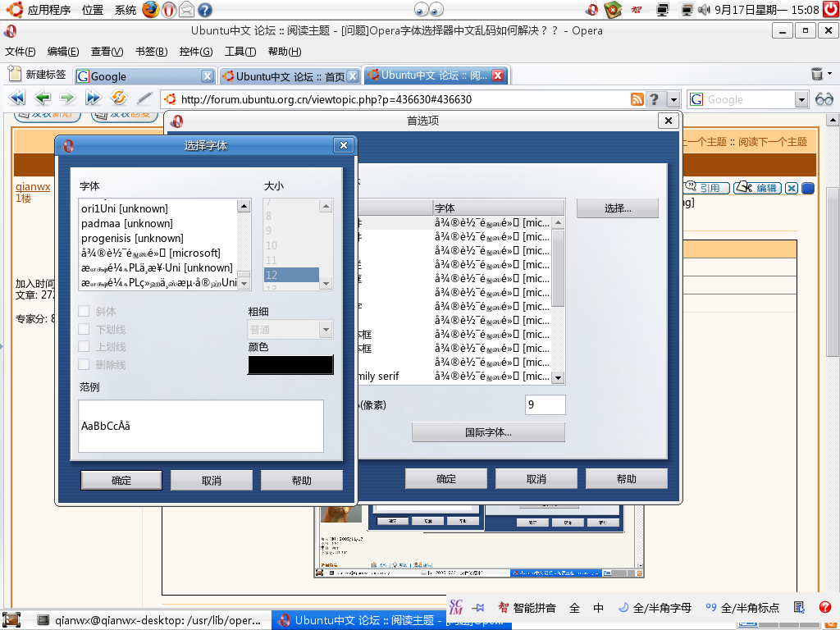Screen dimensions: 840x630
Task: Click 取消 in the 选择字体 dialog
Action: coord(212,480)
